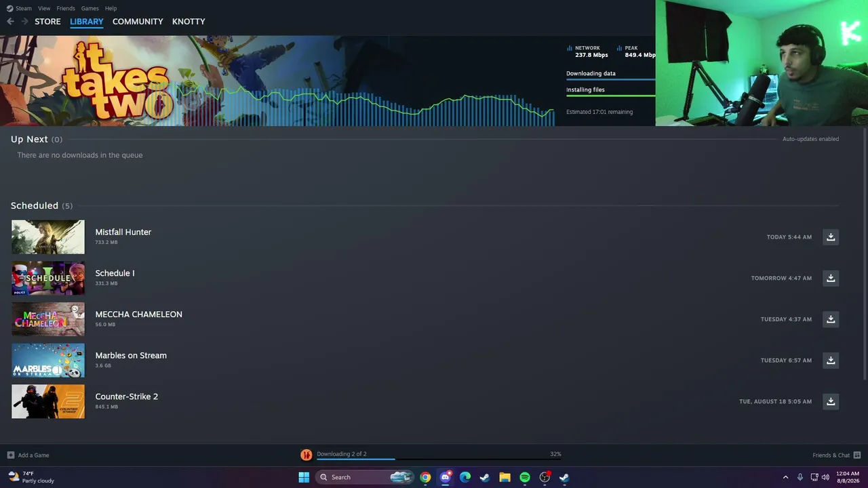The height and width of the screenshot is (488, 868).
Task: Open the Steam menu
Action: 24,8
